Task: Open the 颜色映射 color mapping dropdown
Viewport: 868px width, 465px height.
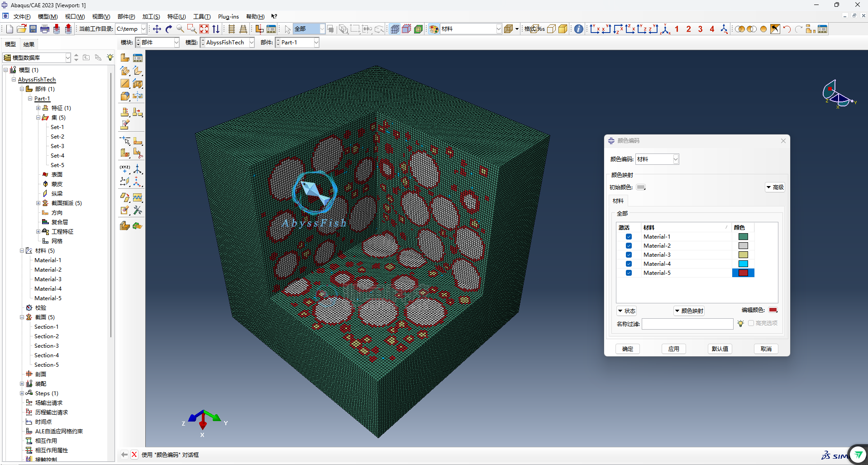Action: tap(689, 311)
